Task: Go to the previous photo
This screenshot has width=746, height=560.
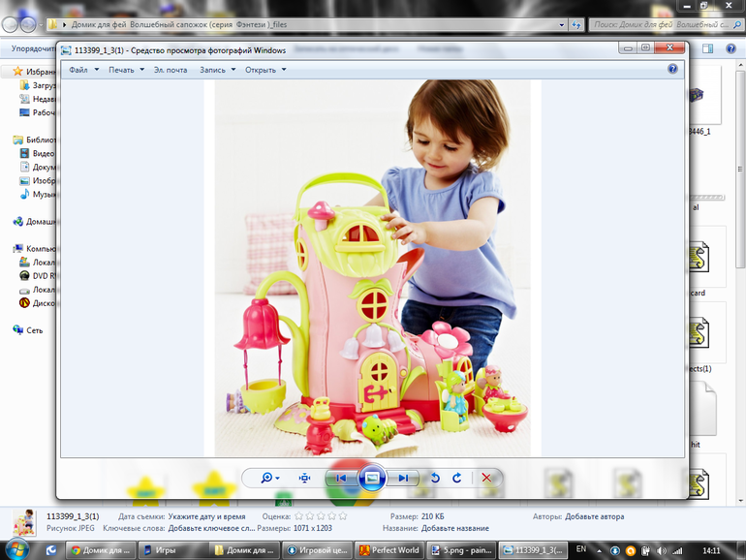Action: click(x=341, y=478)
